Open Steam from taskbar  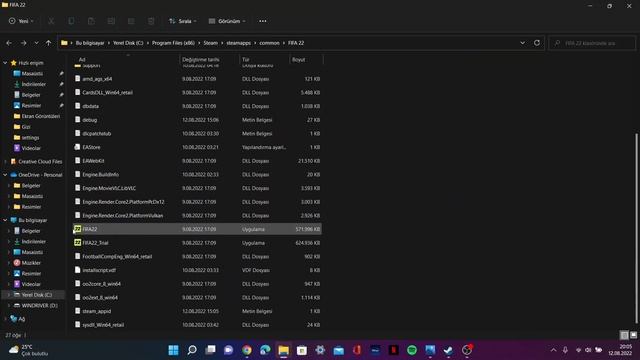pos(448,350)
